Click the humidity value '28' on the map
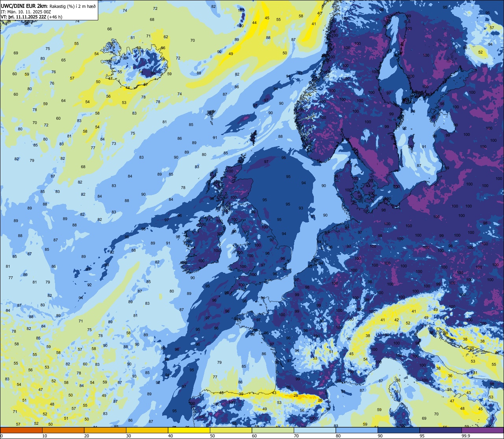The height and width of the screenshot is (439, 504). [295, 395]
